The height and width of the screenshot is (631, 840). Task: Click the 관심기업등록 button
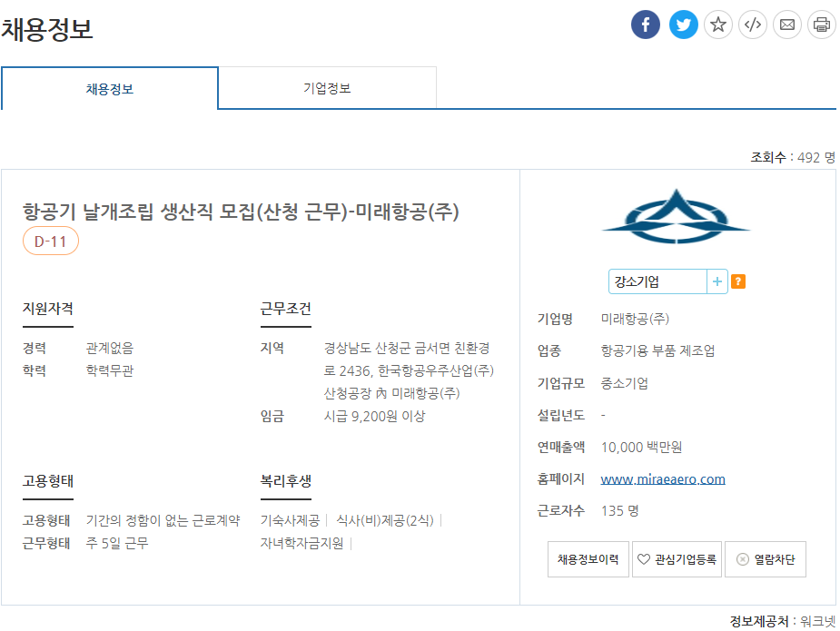tap(677, 559)
